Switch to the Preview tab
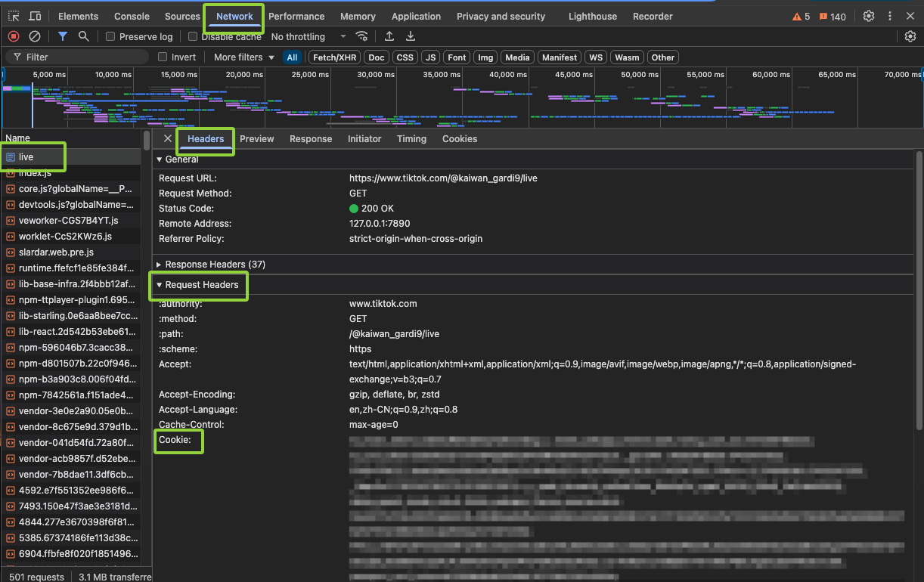 tap(257, 139)
